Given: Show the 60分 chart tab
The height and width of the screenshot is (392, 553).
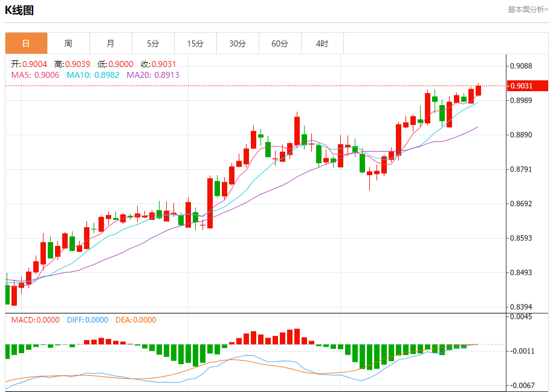Looking at the screenshot, I should tap(280, 43).
